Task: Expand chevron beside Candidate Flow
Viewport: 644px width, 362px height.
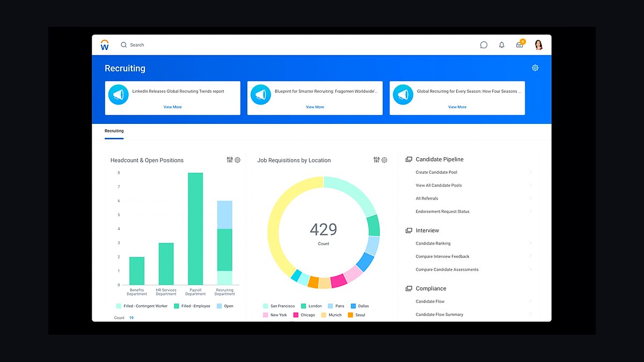Action: click(x=530, y=301)
